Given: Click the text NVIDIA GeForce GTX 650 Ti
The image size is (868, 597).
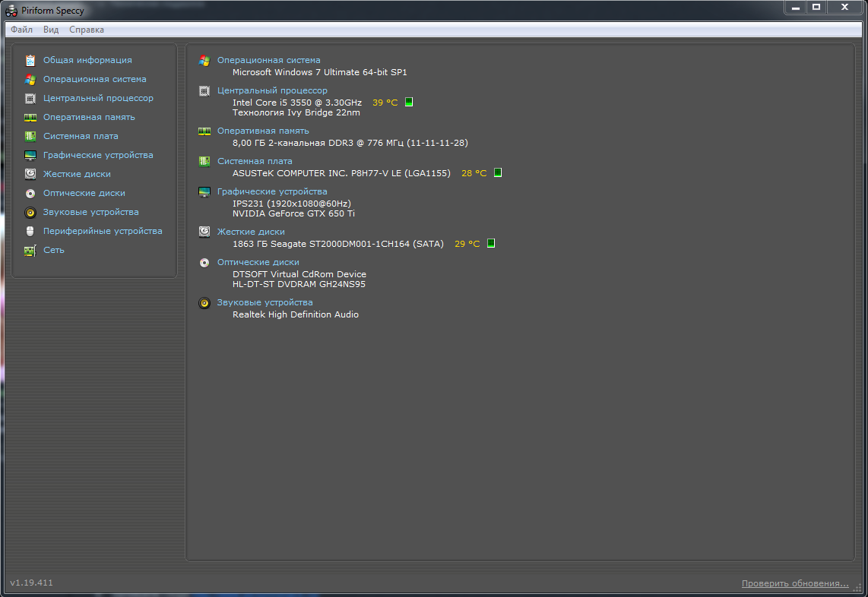Looking at the screenshot, I should tap(293, 213).
